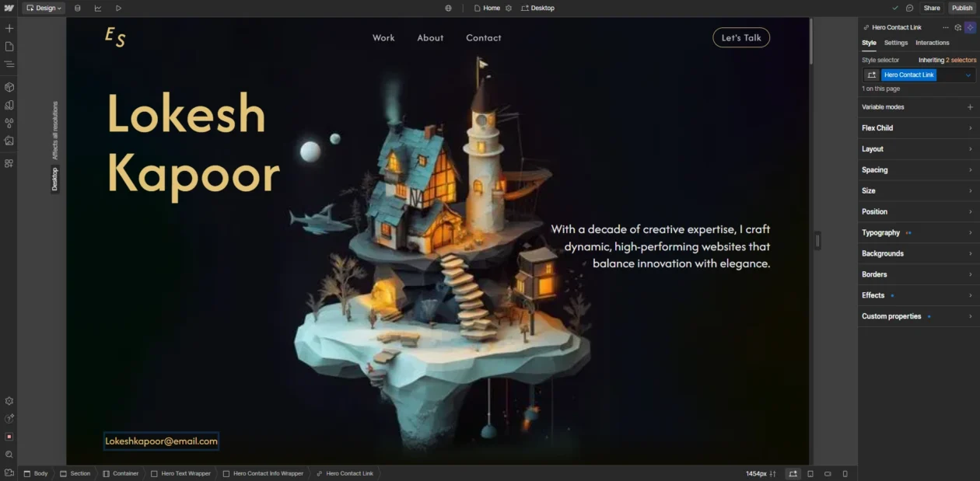
Task: Select Hero Contact Link breadcrumb
Action: coord(345,473)
